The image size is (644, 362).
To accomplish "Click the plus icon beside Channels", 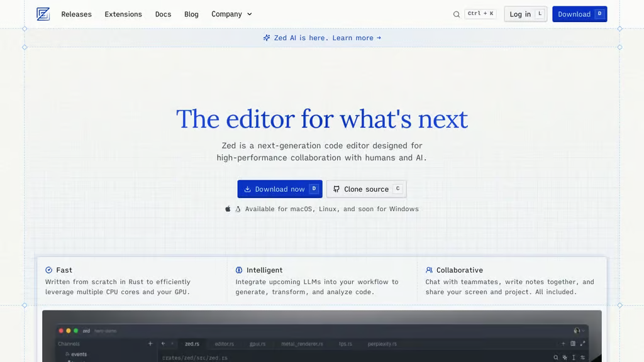I will [x=150, y=344].
